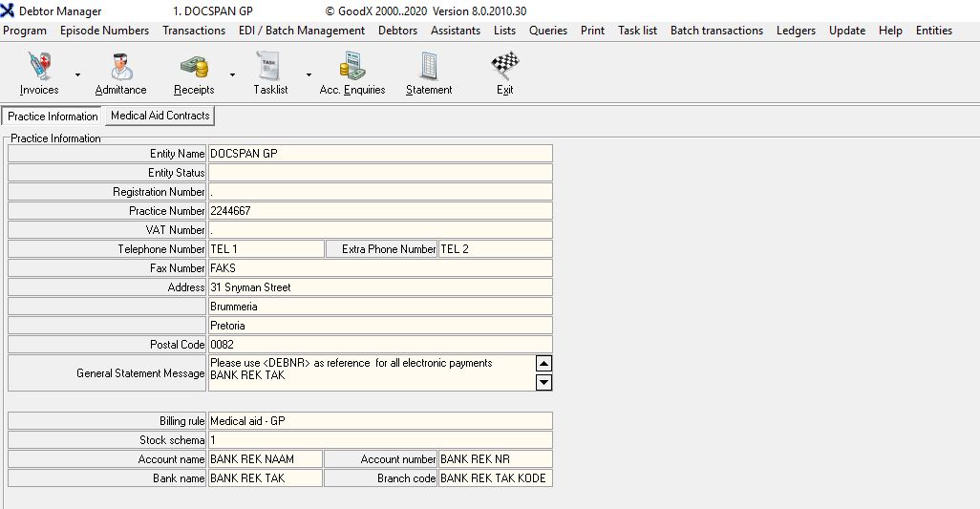Open the EDI / Batch Management menu

pyautogui.click(x=301, y=31)
